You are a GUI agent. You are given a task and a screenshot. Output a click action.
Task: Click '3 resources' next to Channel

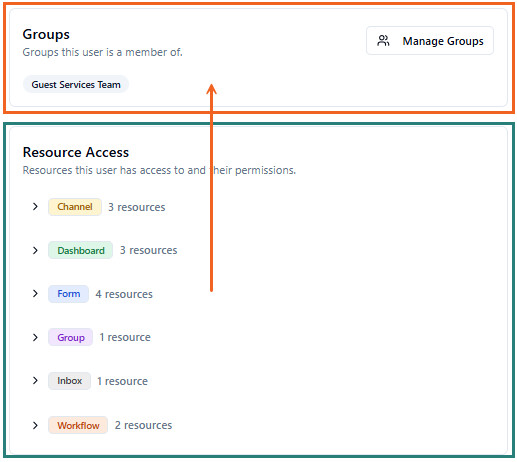point(137,207)
